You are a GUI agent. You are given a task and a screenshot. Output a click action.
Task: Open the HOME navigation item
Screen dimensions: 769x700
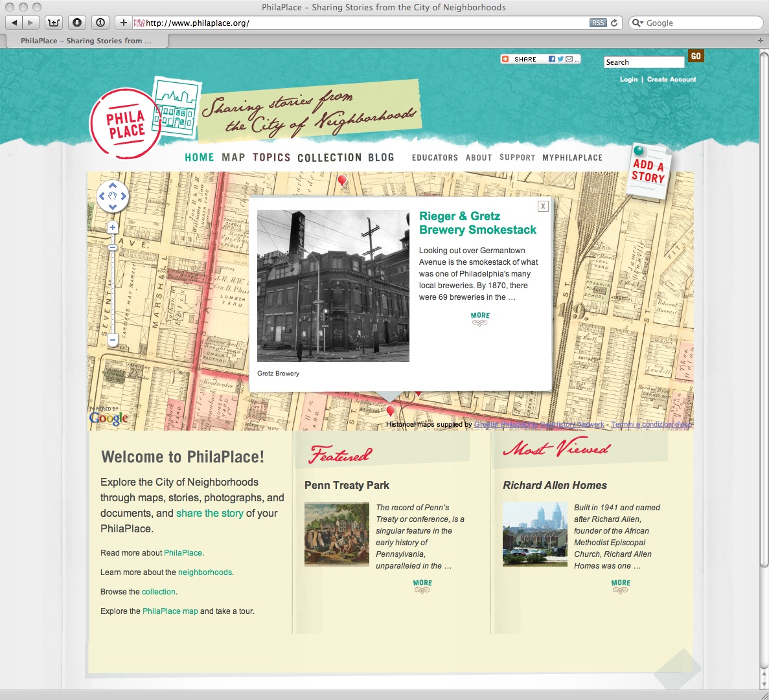point(199,157)
